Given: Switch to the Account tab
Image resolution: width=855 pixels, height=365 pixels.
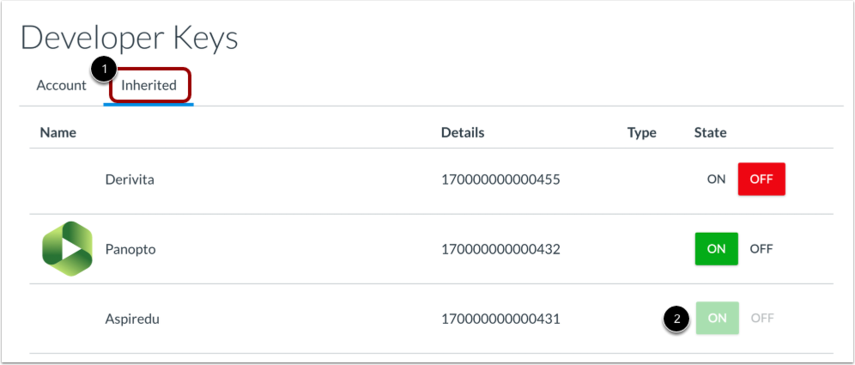Looking at the screenshot, I should (62, 86).
